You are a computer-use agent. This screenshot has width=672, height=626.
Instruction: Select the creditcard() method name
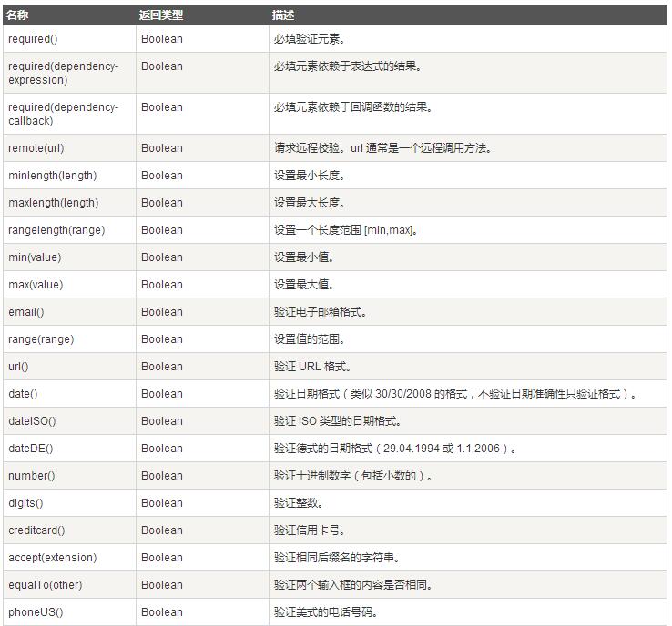click(36, 530)
